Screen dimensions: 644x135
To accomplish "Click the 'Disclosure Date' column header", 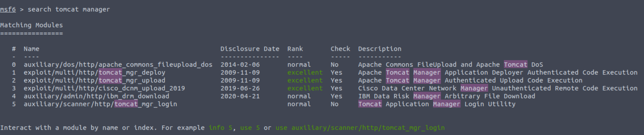I will (250, 49).
